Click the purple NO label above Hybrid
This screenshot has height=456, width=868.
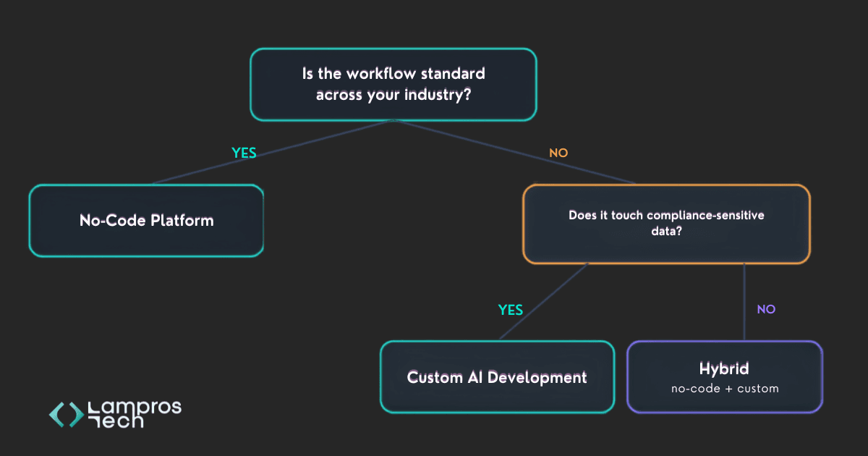click(766, 309)
